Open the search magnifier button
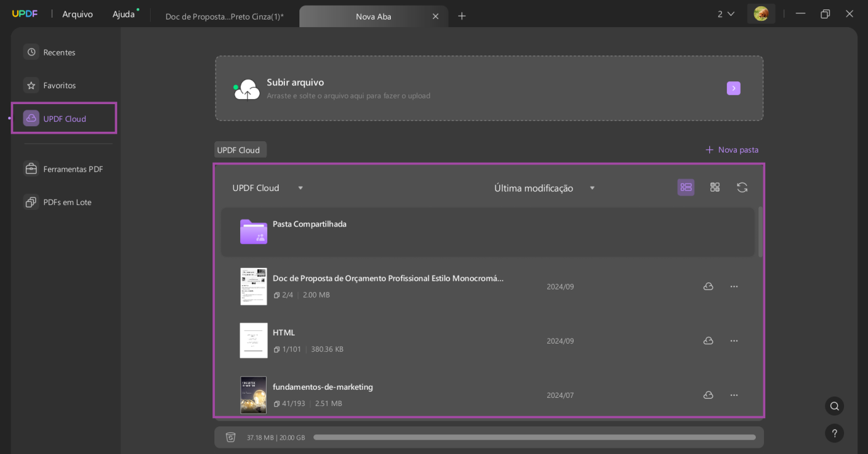 (x=835, y=406)
